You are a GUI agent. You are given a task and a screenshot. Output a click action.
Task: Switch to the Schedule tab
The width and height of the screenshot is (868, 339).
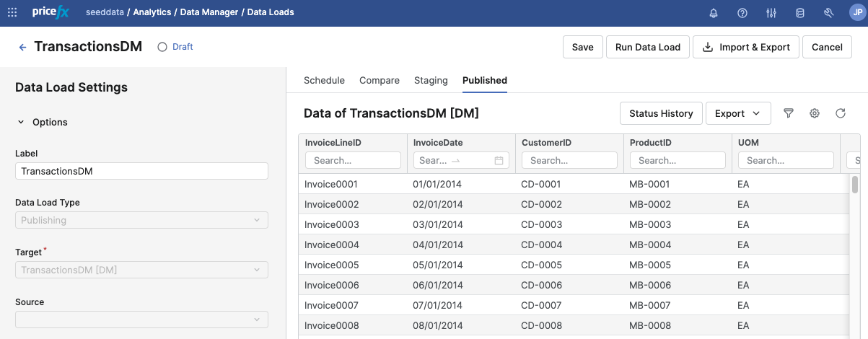pyautogui.click(x=324, y=81)
